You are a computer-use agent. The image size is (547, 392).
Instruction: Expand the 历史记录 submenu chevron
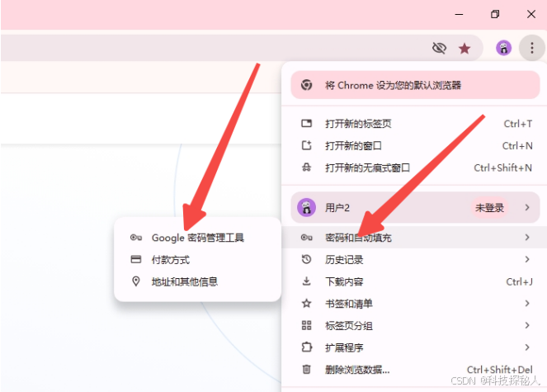pyautogui.click(x=527, y=259)
